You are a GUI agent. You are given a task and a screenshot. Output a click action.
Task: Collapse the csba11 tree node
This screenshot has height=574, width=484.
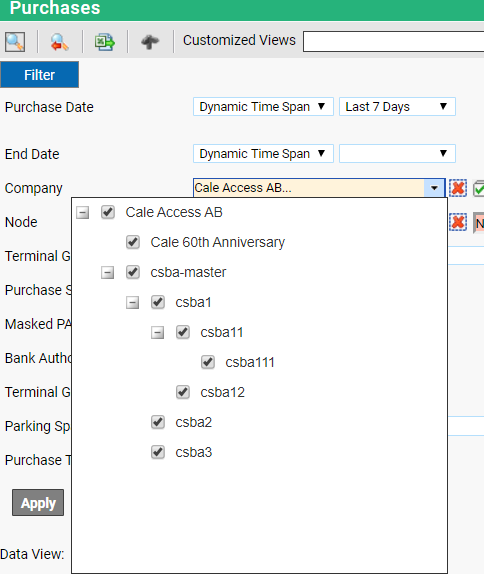[x=157, y=332]
